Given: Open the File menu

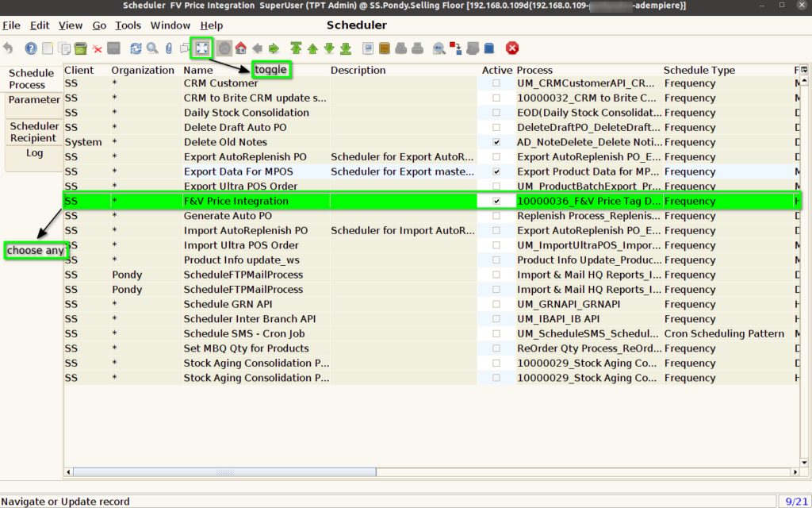Looking at the screenshot, I should (11, 25).
